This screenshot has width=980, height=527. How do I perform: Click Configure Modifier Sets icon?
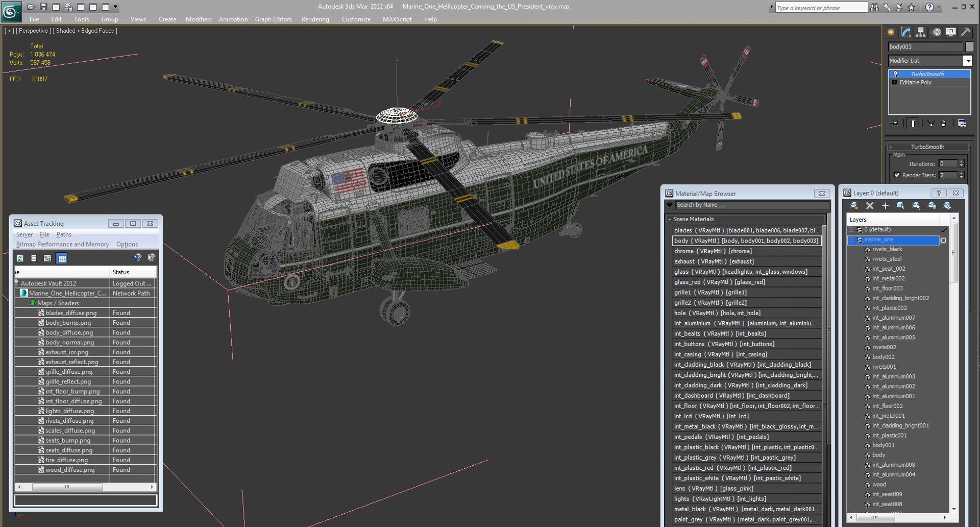tap(962, 124)
